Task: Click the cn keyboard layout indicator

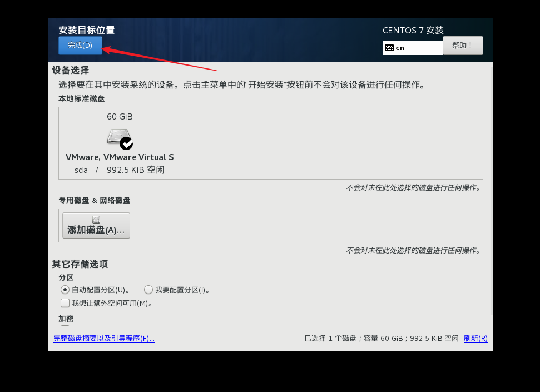Action: pos(412,48)
